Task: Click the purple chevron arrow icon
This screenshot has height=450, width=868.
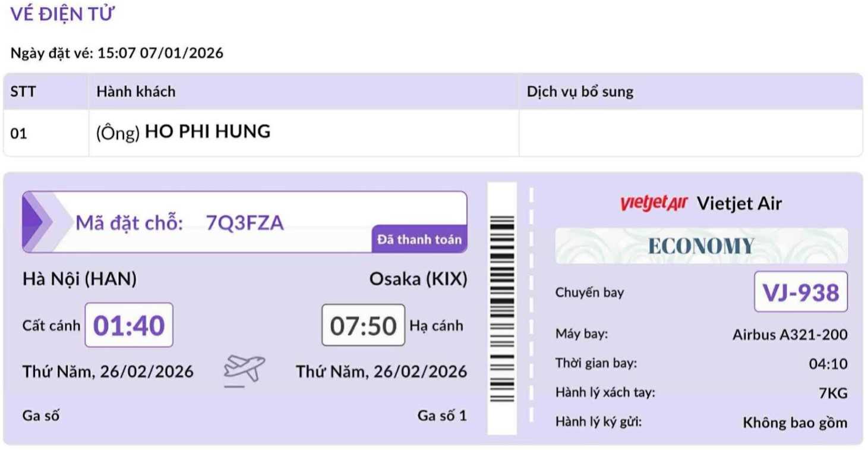Action: pyautogui.click(x=37, y=222)
